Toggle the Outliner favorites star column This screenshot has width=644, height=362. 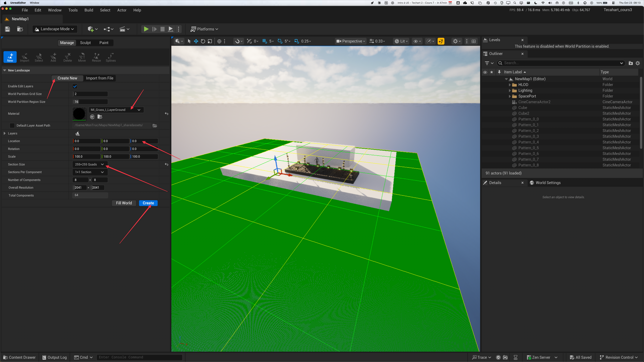(492, 72)
